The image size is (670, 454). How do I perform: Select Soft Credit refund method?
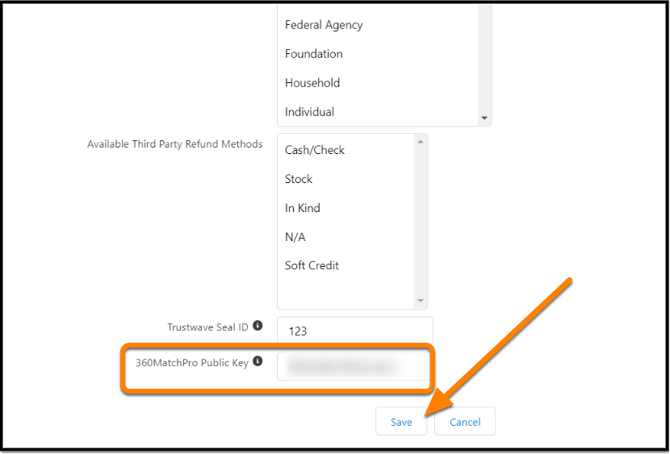pyautogui.click(x=312, y=266)
